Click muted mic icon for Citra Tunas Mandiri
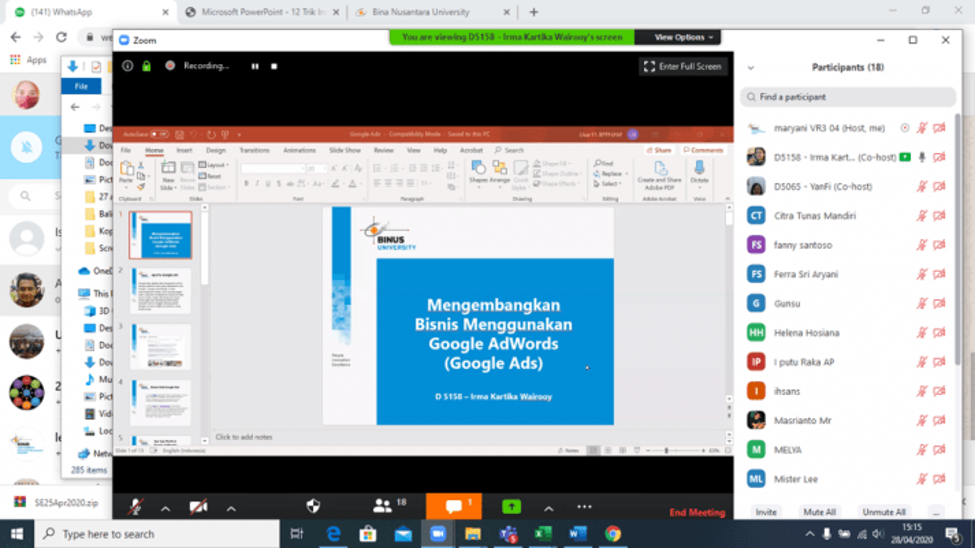The height and width of the screenshot is (550, 977). pos(922,216)
